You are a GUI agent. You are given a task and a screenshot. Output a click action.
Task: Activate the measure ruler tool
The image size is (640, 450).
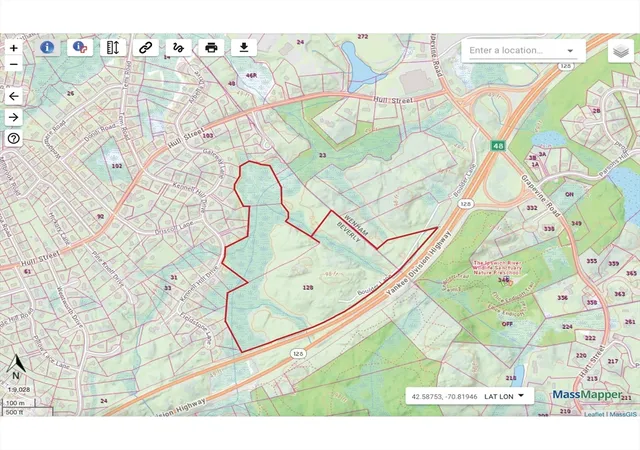point(113,47)
